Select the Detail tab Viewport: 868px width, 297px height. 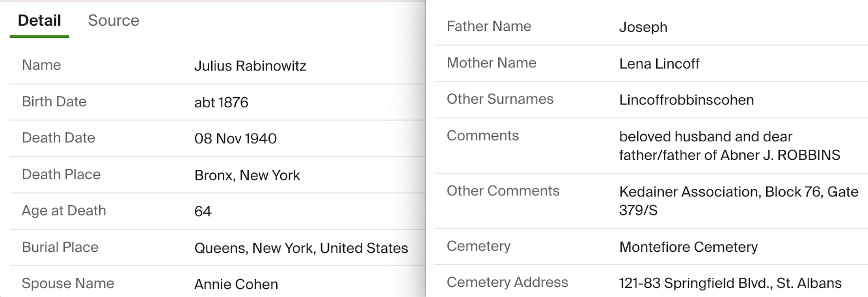(x=39, y=20)
